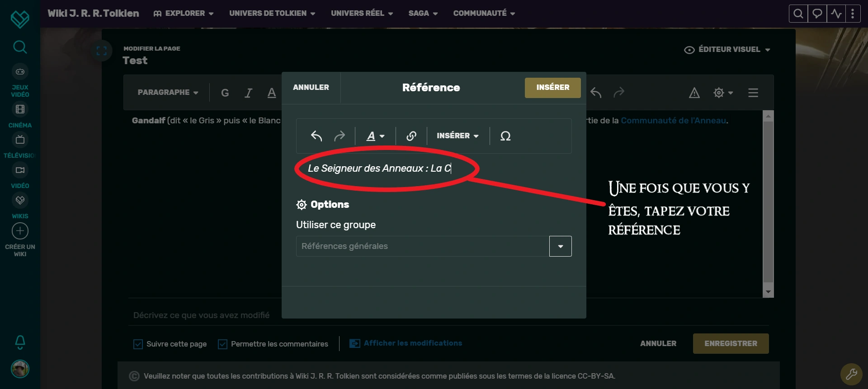Open the main toolbar text style A

(272, 93)
